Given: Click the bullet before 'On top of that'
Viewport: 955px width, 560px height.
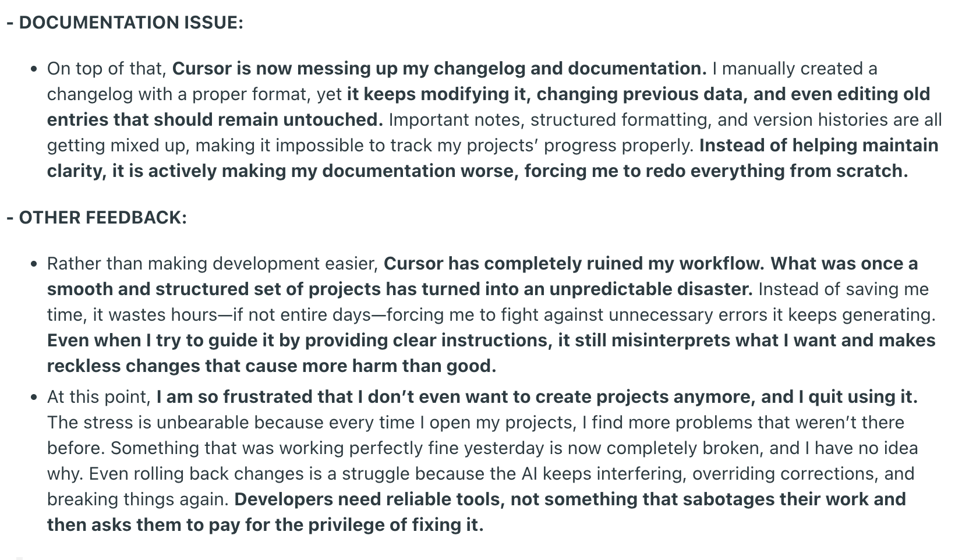Looking at the screenshot, I should pyautogui.click(x=34, y=69).
